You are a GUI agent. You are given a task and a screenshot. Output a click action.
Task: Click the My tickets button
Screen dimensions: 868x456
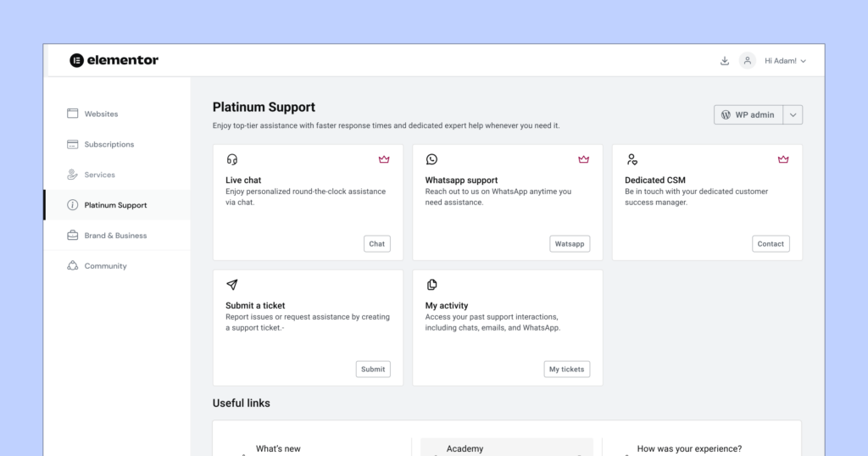pyautogui.click(x=567, y=369)
